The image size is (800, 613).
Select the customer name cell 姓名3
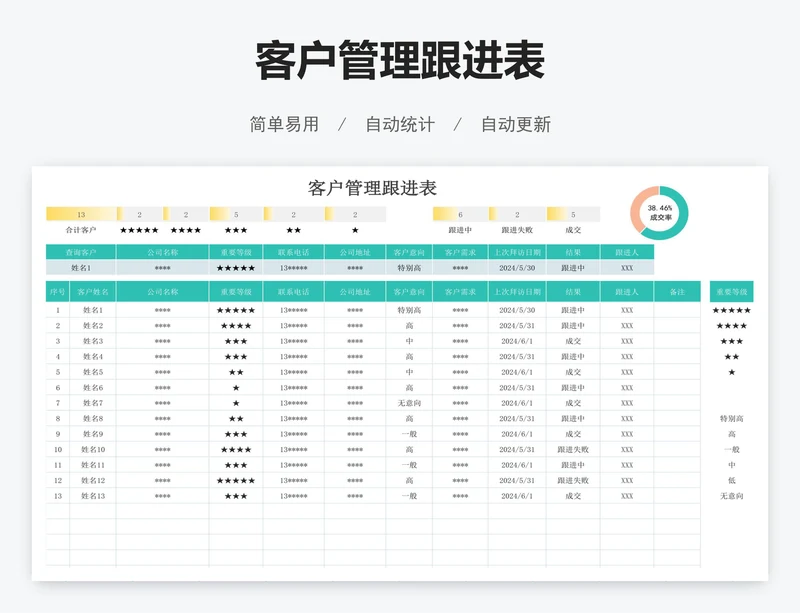(93, 341)
